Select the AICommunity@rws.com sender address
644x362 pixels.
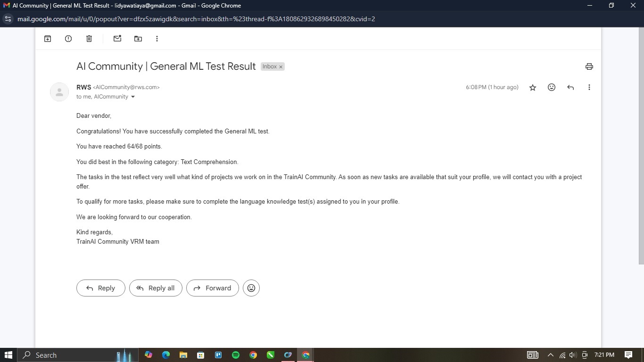point(126,87)
